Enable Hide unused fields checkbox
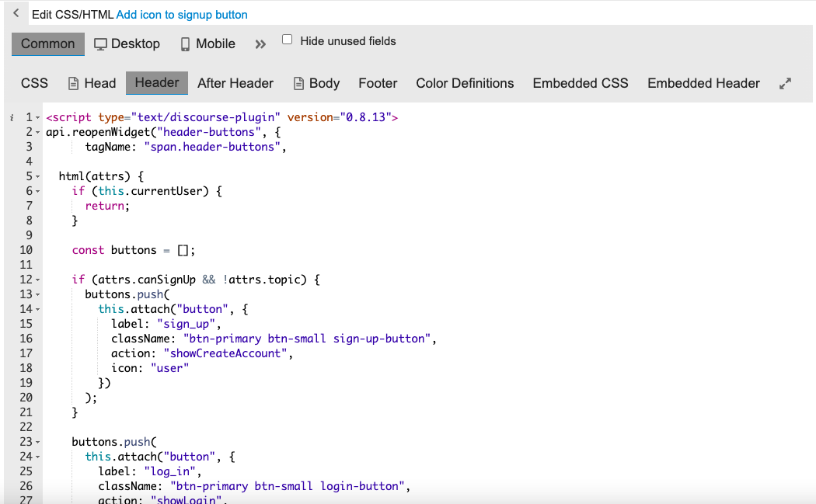 tap(288, 40)
